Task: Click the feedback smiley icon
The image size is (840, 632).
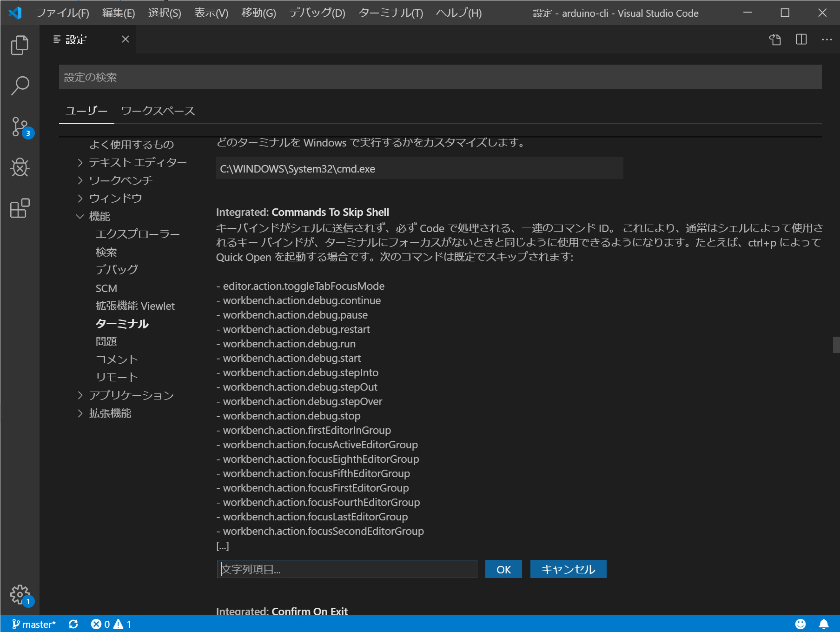Action: click(x=800, y=624)
